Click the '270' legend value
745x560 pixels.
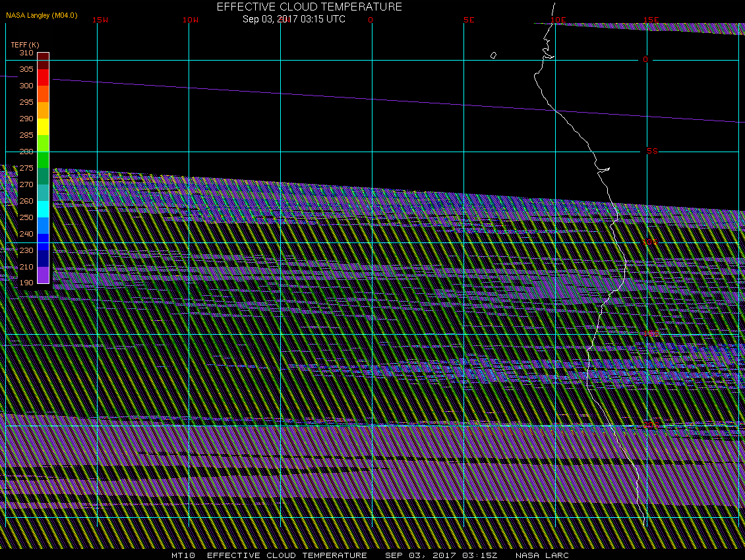tap(26, 184)
